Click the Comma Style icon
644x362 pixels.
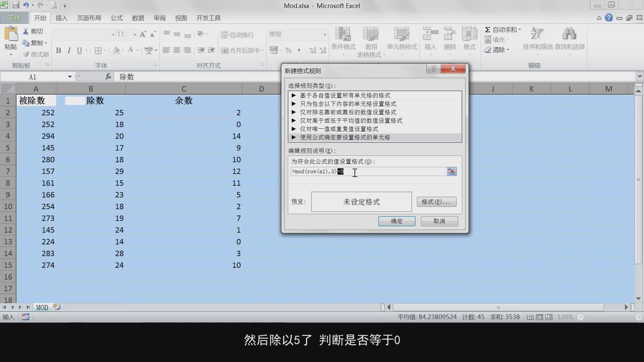(299, 51)
